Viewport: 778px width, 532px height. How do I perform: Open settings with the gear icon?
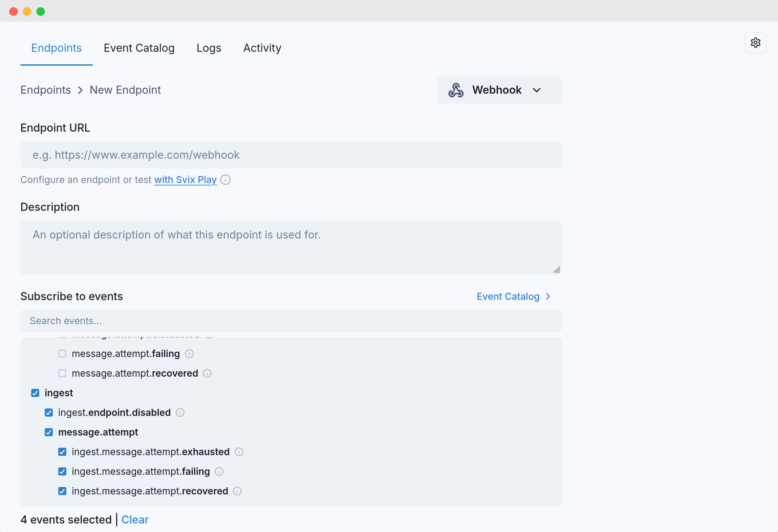tap(756, 43)
